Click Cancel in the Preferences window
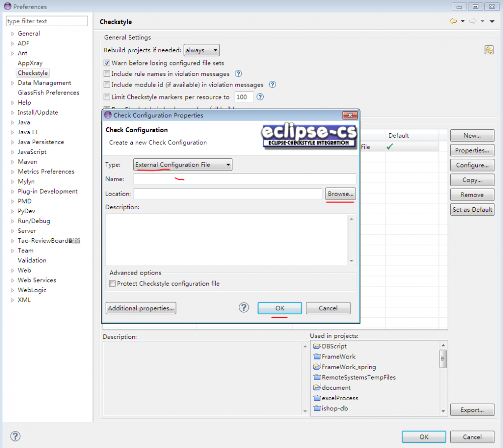 tap(472, 437)
